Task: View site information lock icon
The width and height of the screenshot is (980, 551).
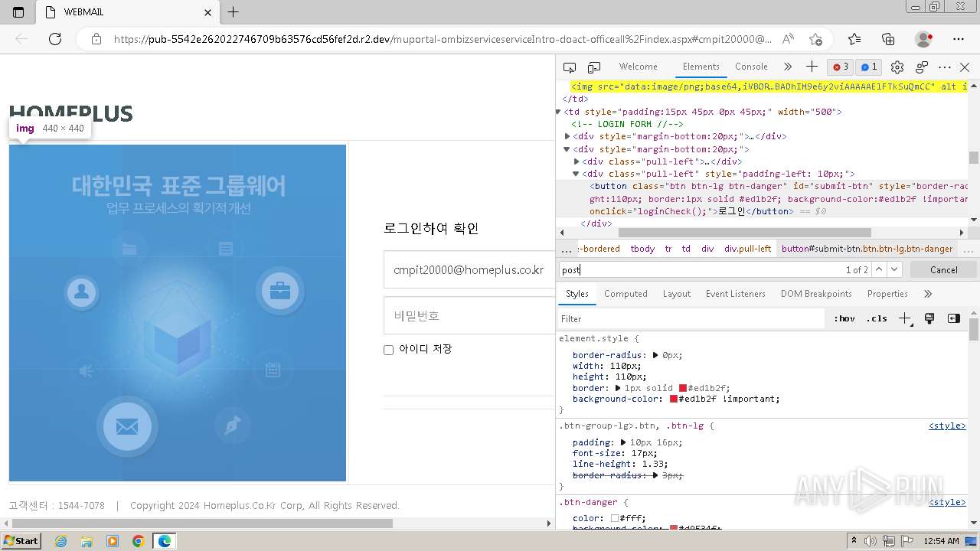Action: click(96, 39)
